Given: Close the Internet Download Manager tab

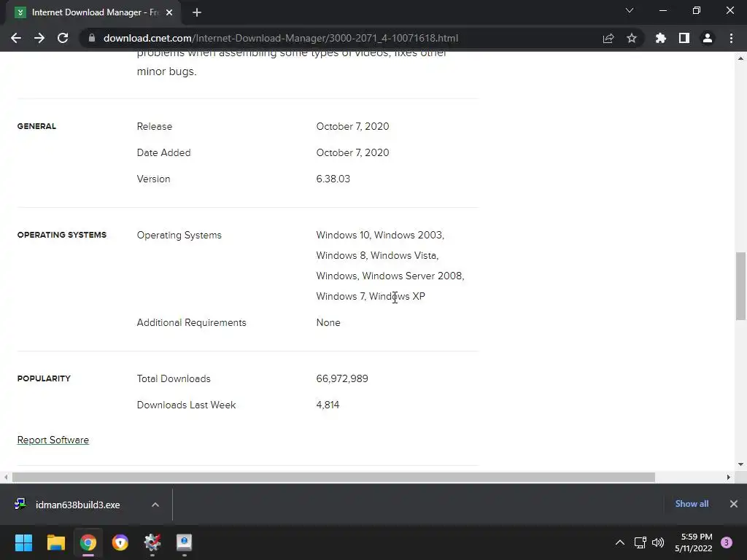Looking at the screenshot, I should coord(169,12).
